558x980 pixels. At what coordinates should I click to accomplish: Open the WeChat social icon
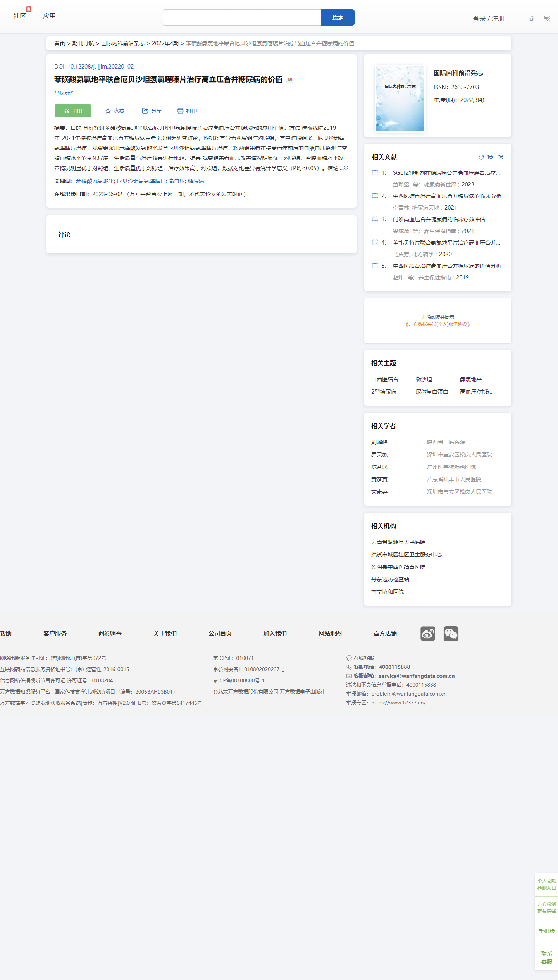pyautogui.click(x=451, y=634)
